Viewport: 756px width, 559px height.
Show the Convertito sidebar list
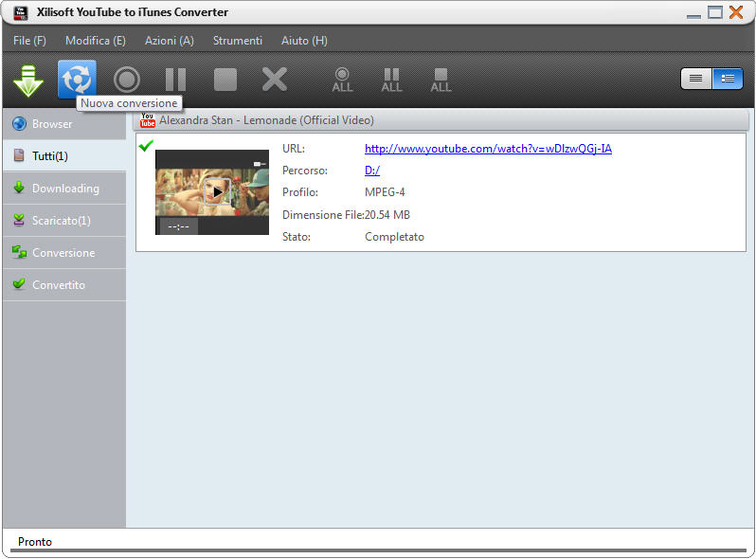(64, 285)
